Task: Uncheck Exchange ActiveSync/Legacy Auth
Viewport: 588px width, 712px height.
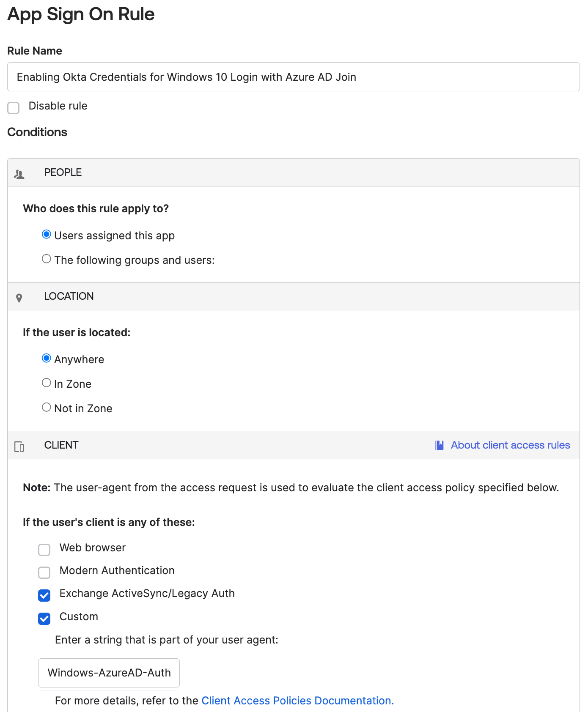Action: [44, 595]
